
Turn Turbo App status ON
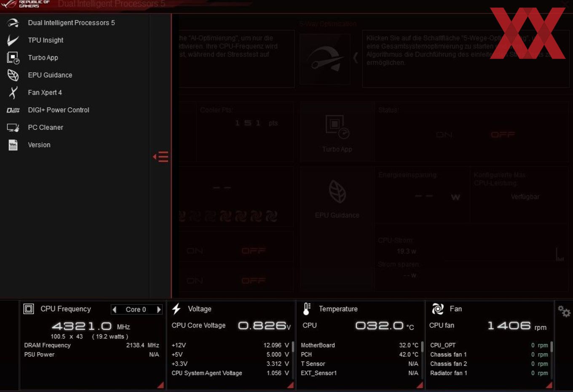[x=444, y=135]
